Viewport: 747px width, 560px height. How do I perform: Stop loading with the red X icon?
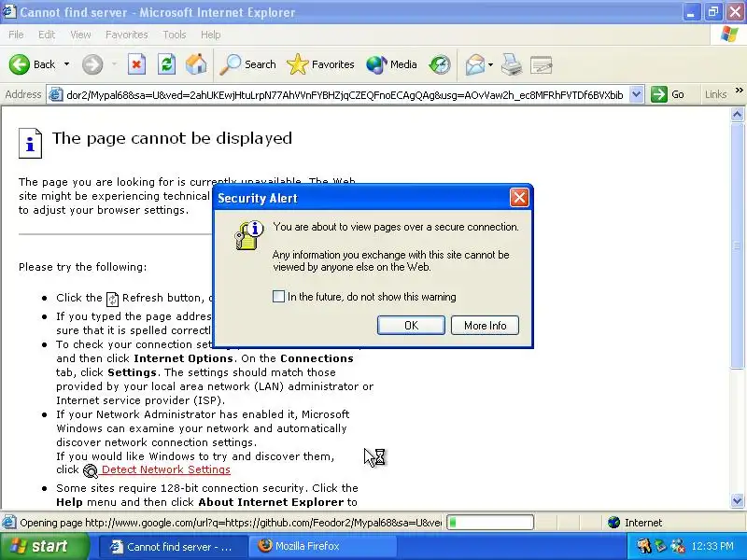(x=136, y=64)
